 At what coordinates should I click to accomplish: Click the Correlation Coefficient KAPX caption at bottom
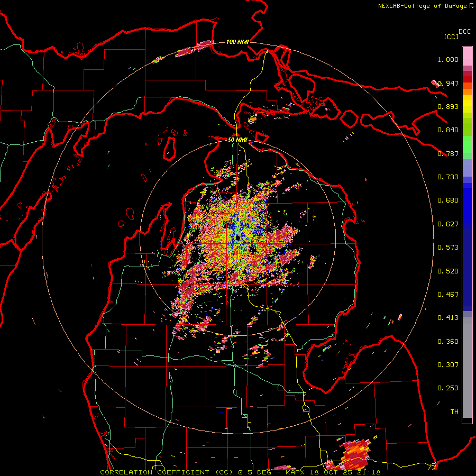point(240,472)
